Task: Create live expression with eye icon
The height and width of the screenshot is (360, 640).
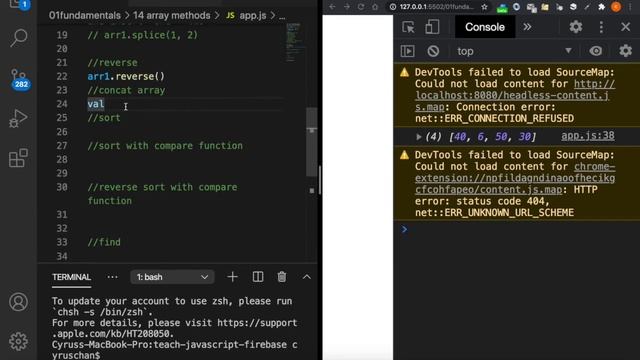Action: [596, 51]
